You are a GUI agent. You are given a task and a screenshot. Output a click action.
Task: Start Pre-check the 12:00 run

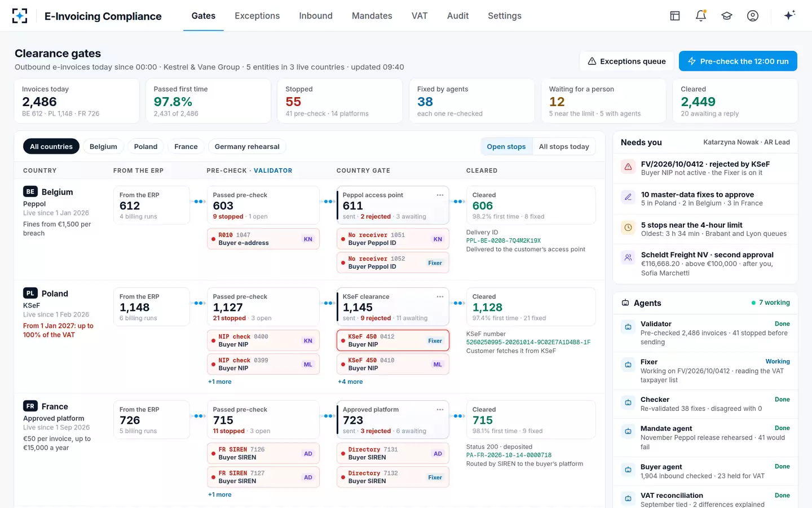tap(738, 61)
